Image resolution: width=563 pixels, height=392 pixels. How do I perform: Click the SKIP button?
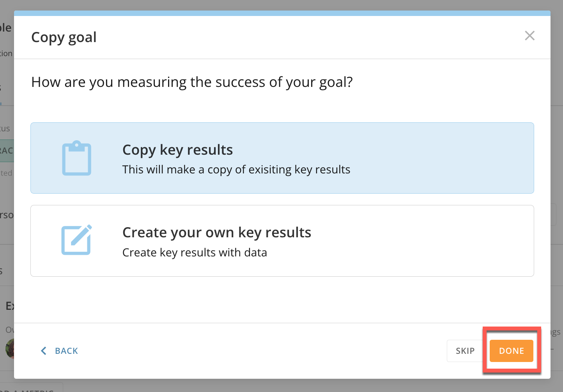tap(465, 351)
